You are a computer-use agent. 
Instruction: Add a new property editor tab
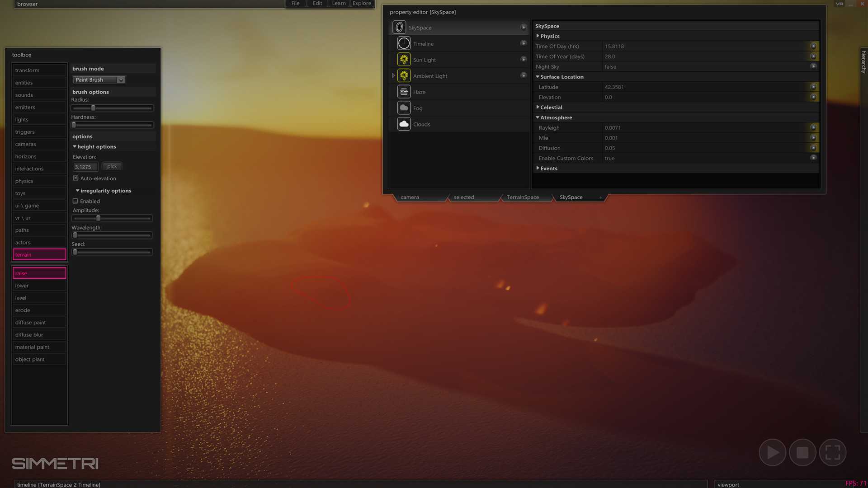[600, 197]
